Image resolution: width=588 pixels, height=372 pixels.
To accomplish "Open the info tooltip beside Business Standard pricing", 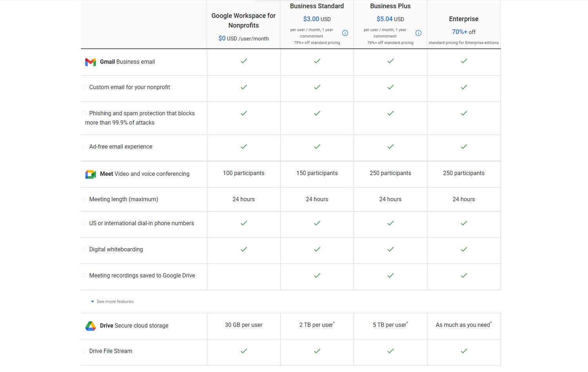I will tap(345, 33).
